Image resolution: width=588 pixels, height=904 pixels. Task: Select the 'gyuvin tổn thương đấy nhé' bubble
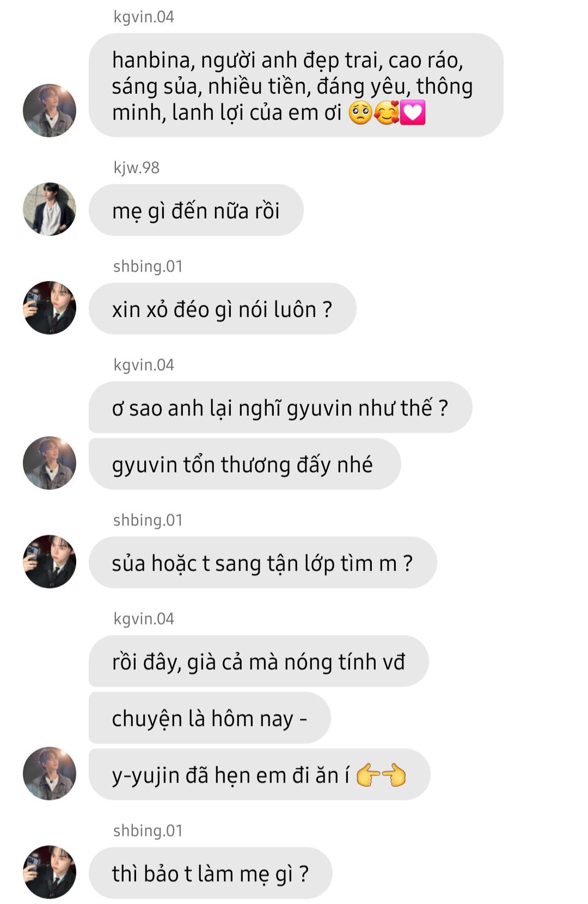(x=245, y=464)
